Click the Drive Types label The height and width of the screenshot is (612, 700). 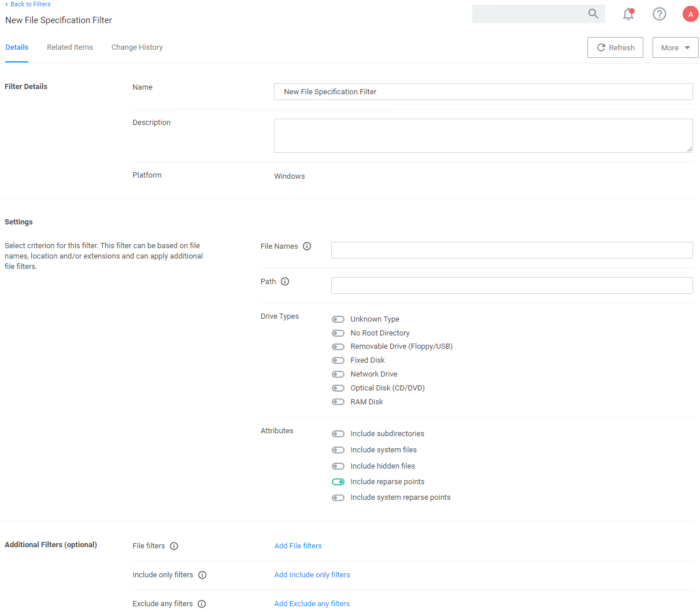[x=280, y=316]
